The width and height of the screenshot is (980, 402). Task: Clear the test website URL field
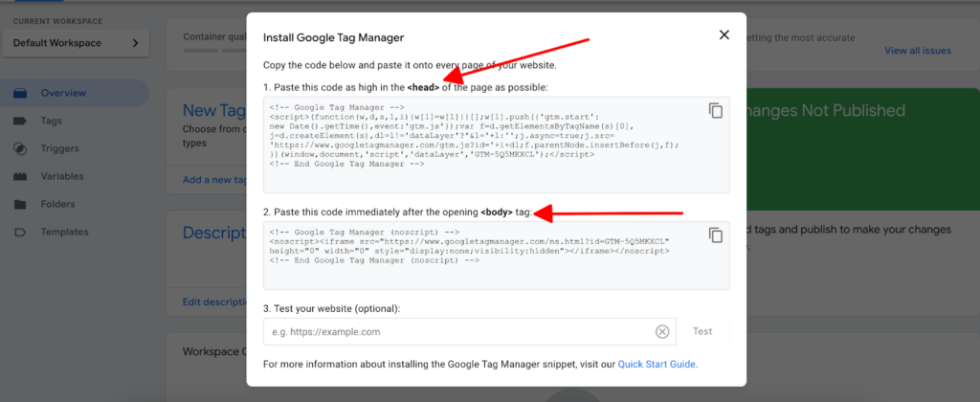(662, 332)
